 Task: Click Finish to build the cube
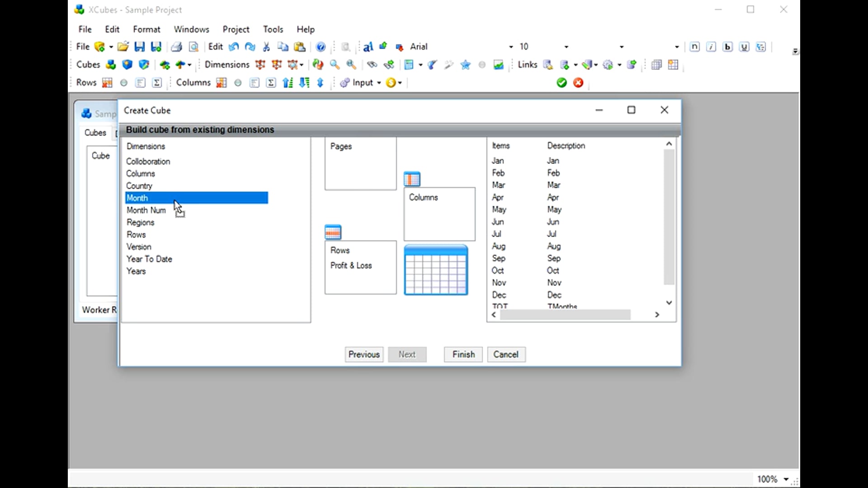pyautogui.click(x=463, y=354)
